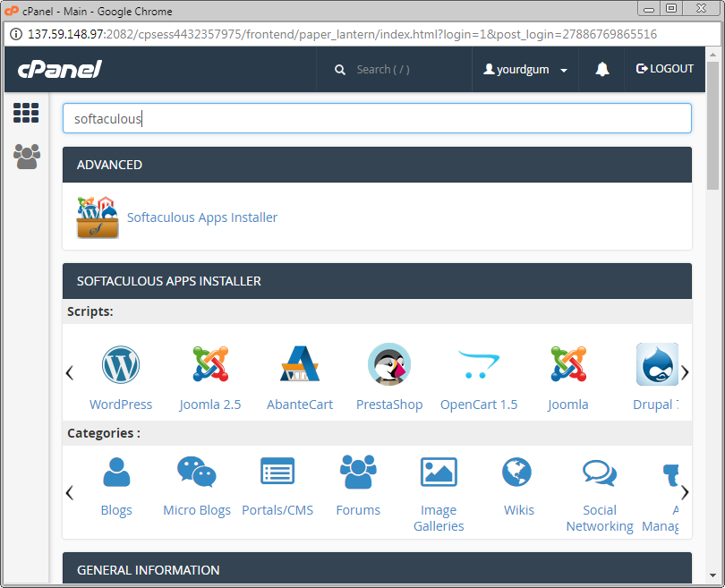The width and height of the screenshot is (725, 588).
Task: Click the browser address bar URL
Action: click(342, 34)
